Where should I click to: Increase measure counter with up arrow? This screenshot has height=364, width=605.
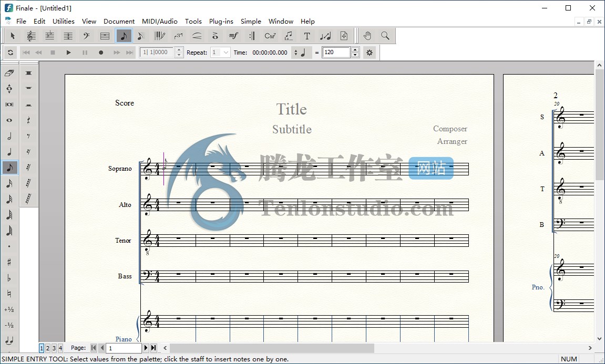point(179,50)
